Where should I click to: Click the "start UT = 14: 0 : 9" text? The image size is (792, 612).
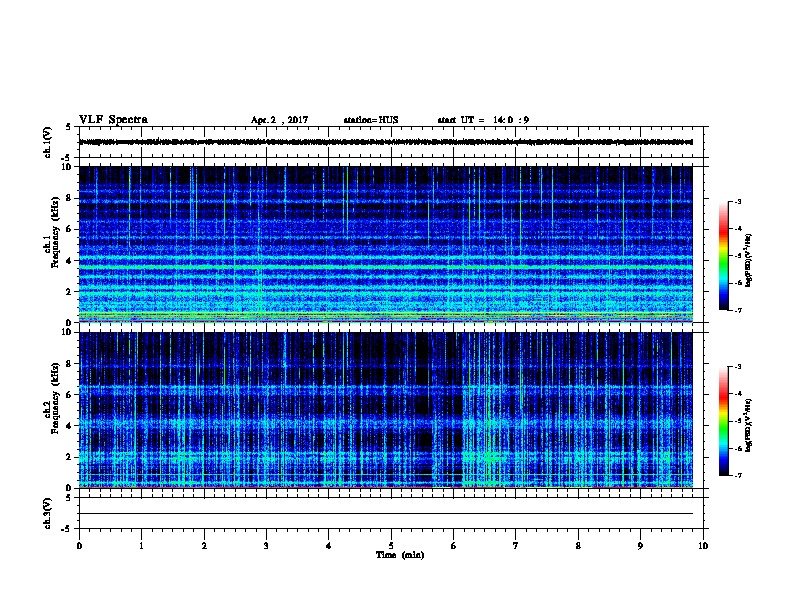[483, 120]
